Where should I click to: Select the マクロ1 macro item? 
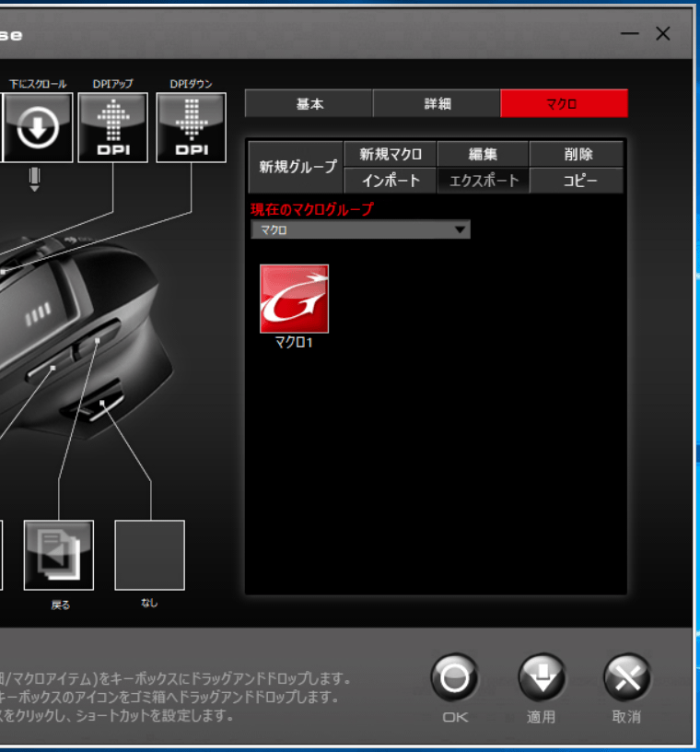tap(295, 299)
